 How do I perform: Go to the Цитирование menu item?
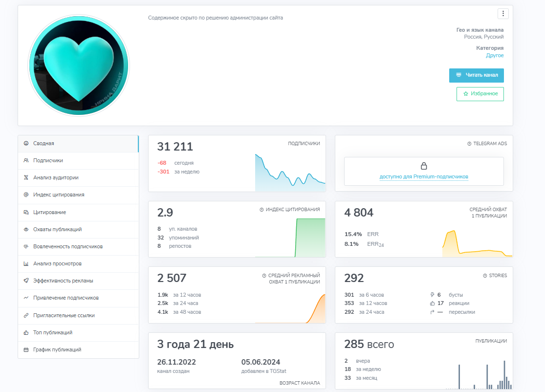coord(49,213)
